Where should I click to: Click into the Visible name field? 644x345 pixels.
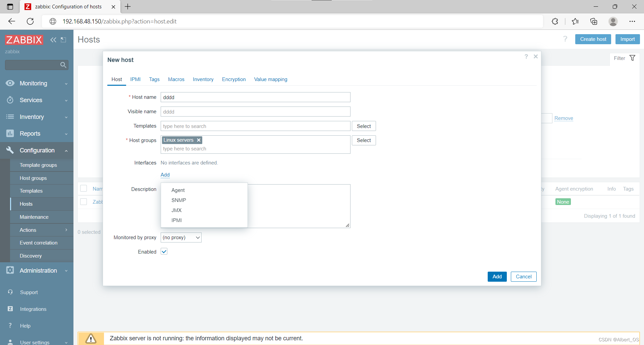256,112
